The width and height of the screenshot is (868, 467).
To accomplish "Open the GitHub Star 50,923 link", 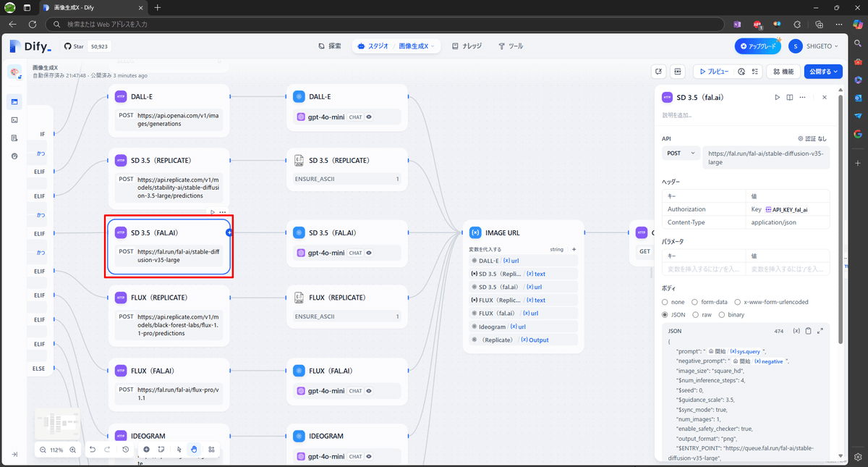I will 87,46.
